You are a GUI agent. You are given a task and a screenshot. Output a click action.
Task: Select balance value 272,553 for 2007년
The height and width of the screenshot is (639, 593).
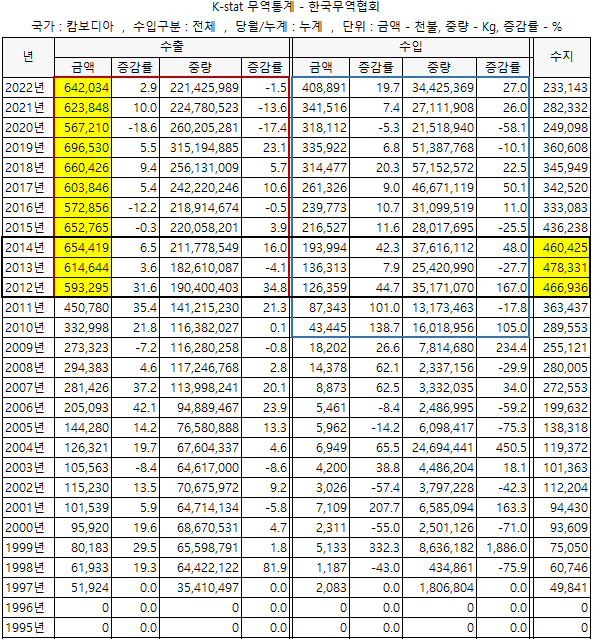562,387
